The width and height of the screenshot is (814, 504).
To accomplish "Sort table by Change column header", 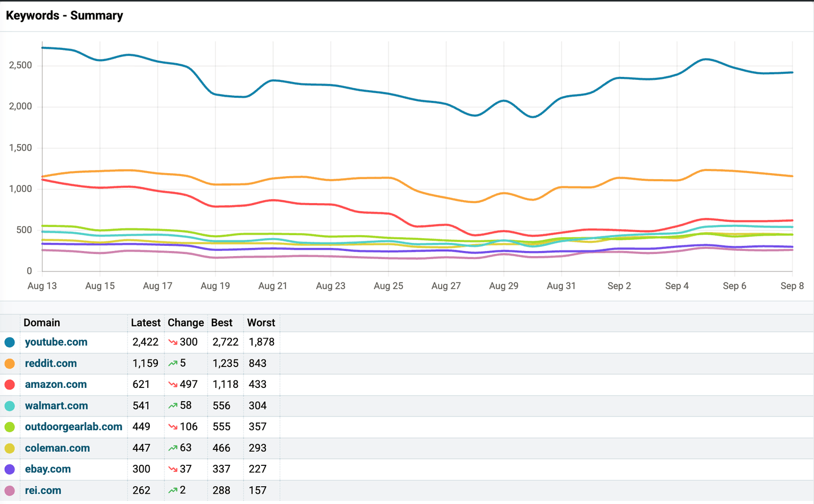I will pos(186,323).
